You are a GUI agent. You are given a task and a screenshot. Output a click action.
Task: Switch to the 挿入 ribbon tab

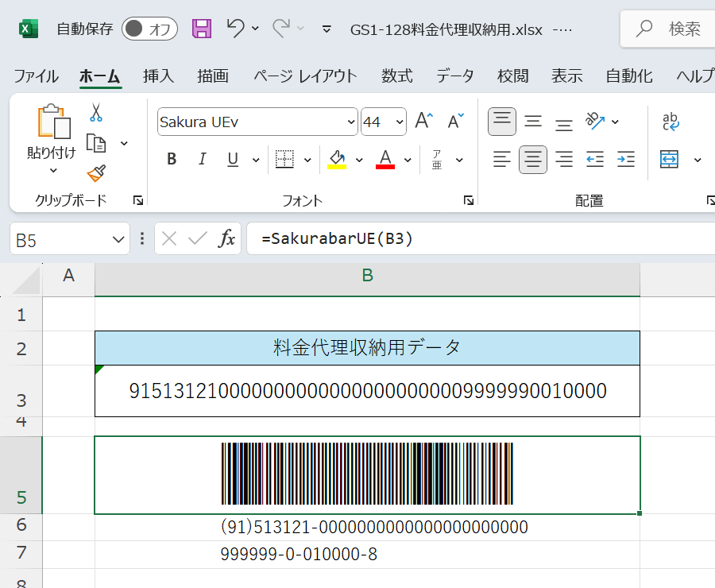pos(156,77)
